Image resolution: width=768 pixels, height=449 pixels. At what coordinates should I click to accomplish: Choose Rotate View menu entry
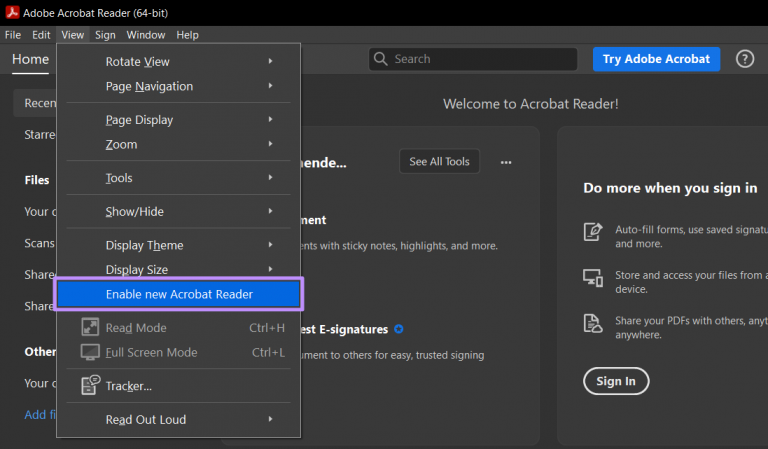click(179, 61)
